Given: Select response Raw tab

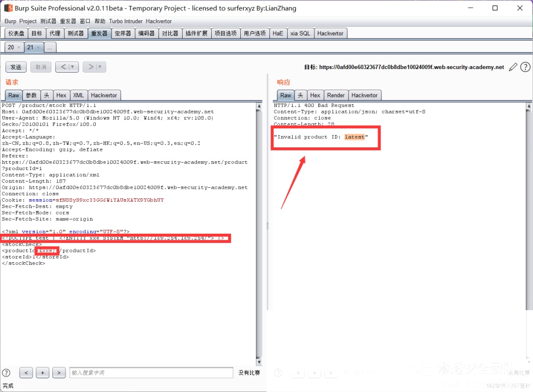Looking at the screenshot, I should (286, 95).
